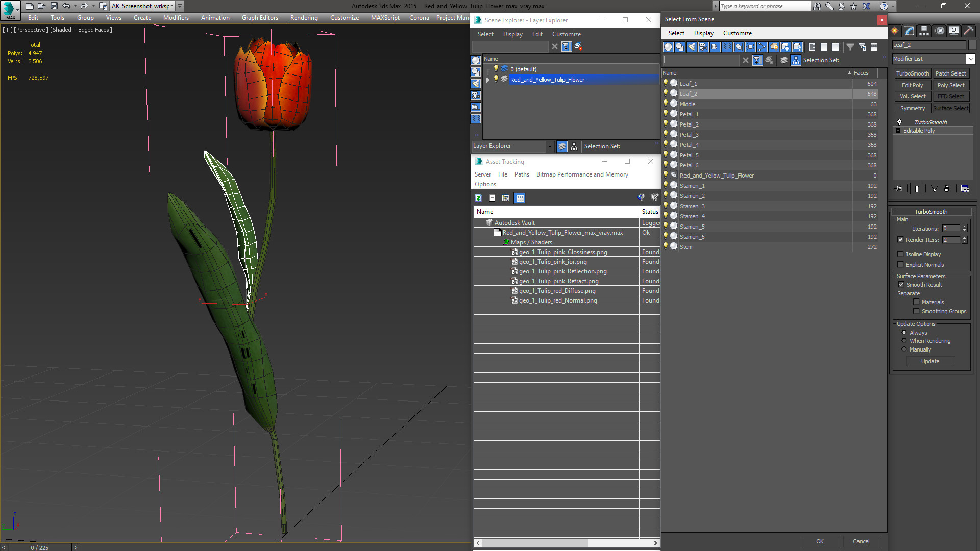
Task: Toggle lights display filter in Select From Scene
Action: pos(691,47)
